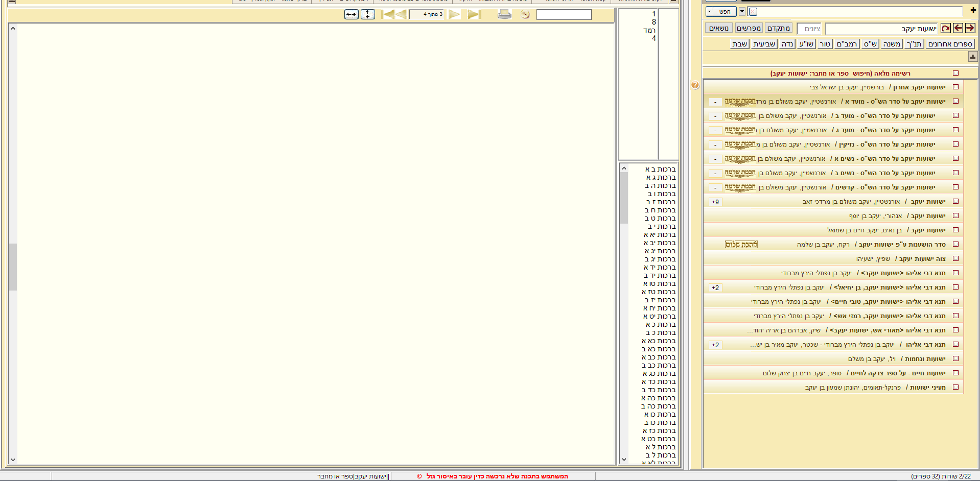Image resolution: width=980 pixels, height=481 pixels.
Task: Expand the +9 additional volumes
Action: tap(715, 202)
